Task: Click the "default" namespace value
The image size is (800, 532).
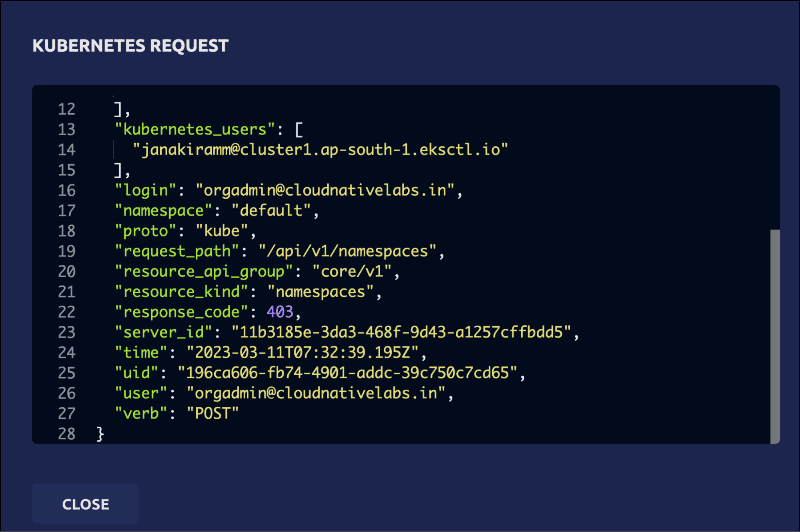Action: (271, 211)
